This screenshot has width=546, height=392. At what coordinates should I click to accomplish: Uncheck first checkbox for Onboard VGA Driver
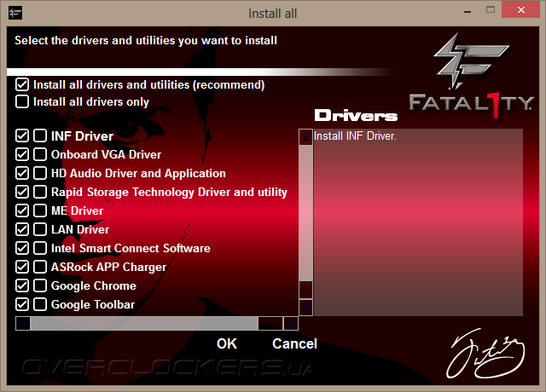coord(22,154)
